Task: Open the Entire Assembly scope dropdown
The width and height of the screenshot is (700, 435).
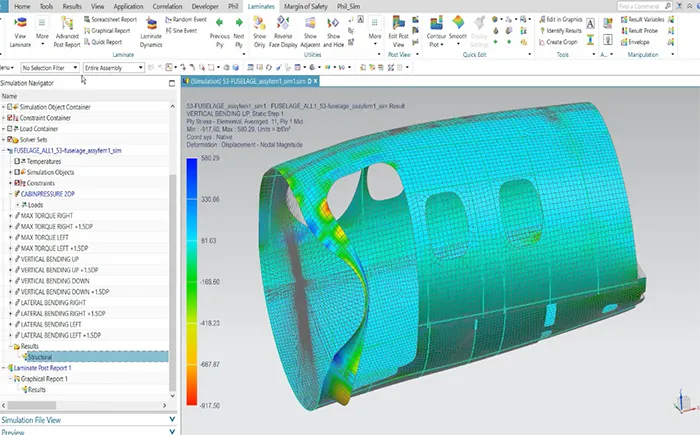Action: pyautogui.click(x=114, y=68)
